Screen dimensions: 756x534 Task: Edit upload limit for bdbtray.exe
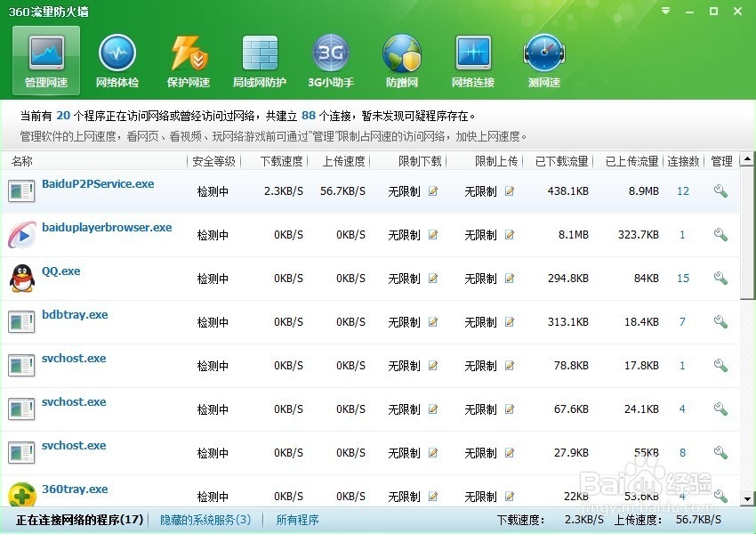click(x=509, y=322)
